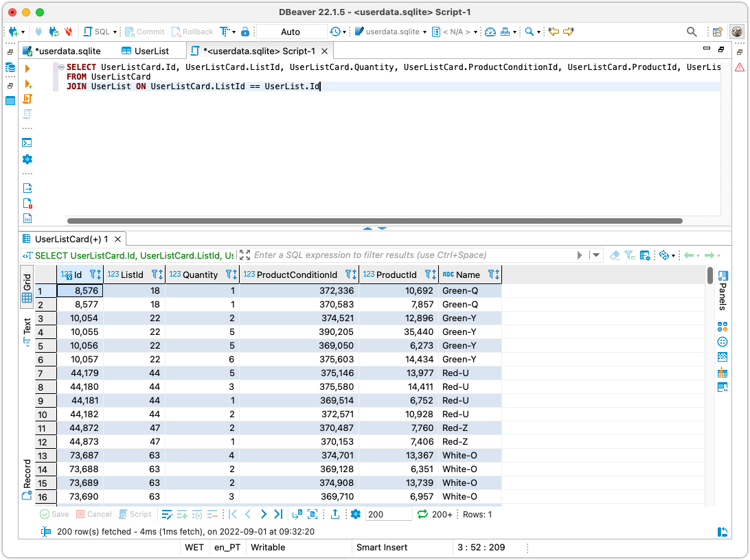The height and width of the screenshot is (560, 750).
Task: Click the magnifier search icon at far right
Action: (692, 32)
